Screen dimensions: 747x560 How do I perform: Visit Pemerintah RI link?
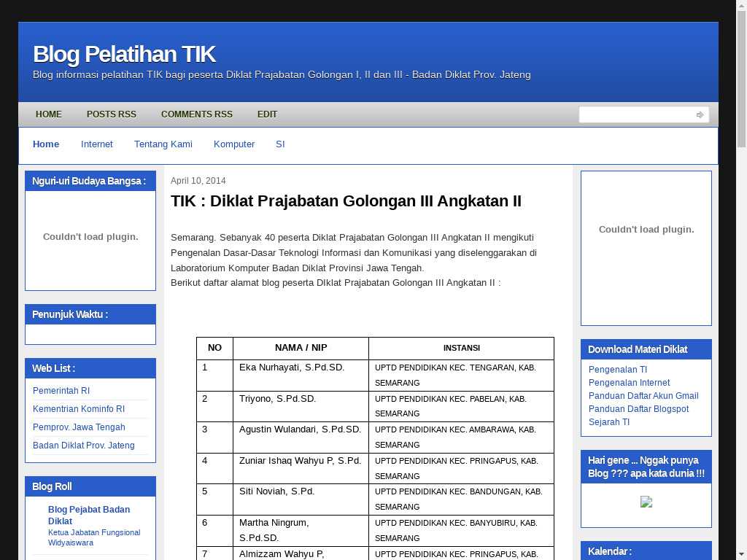(x=61, y=391)
